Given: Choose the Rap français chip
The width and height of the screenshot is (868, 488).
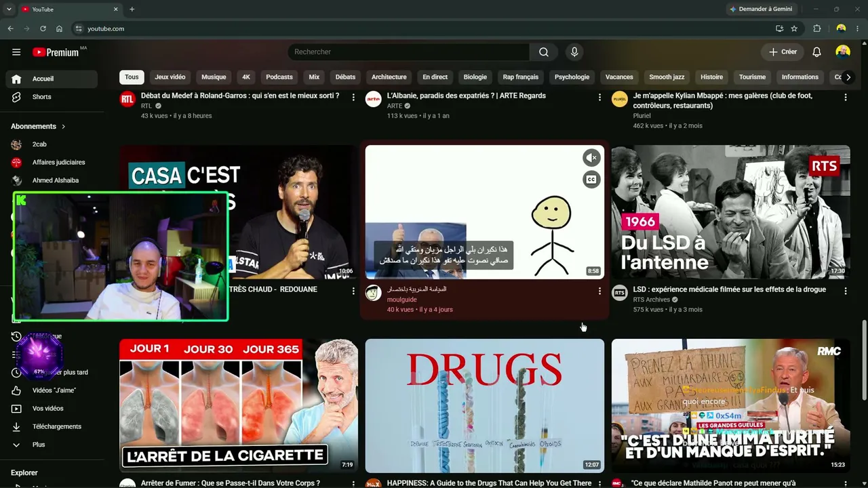Looking at the screenshot, I should pos(521,77).
